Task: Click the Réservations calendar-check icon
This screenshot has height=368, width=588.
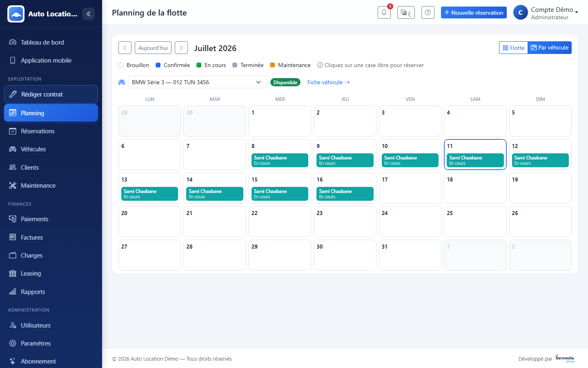Action: (13, 131)
